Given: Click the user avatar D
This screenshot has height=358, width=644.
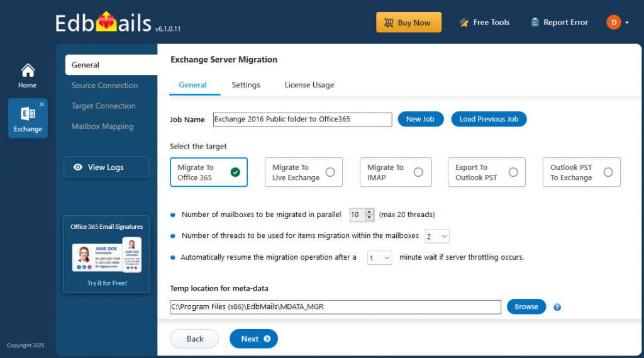Looking at the screenshot, I should [614, 22].
